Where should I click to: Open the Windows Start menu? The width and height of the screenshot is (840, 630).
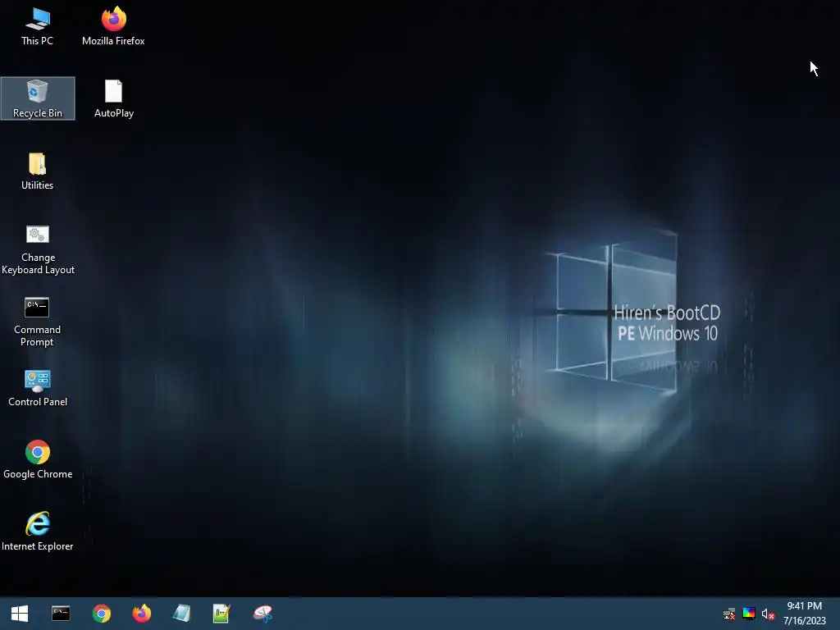coord(20,614)
